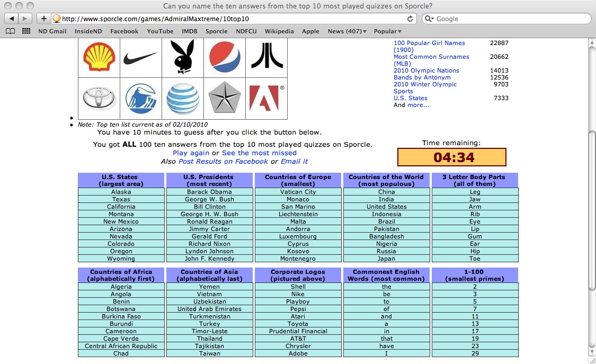The image size is (596, 364).
Task: Go back with the back arrow button
Action: coord(12,19)
